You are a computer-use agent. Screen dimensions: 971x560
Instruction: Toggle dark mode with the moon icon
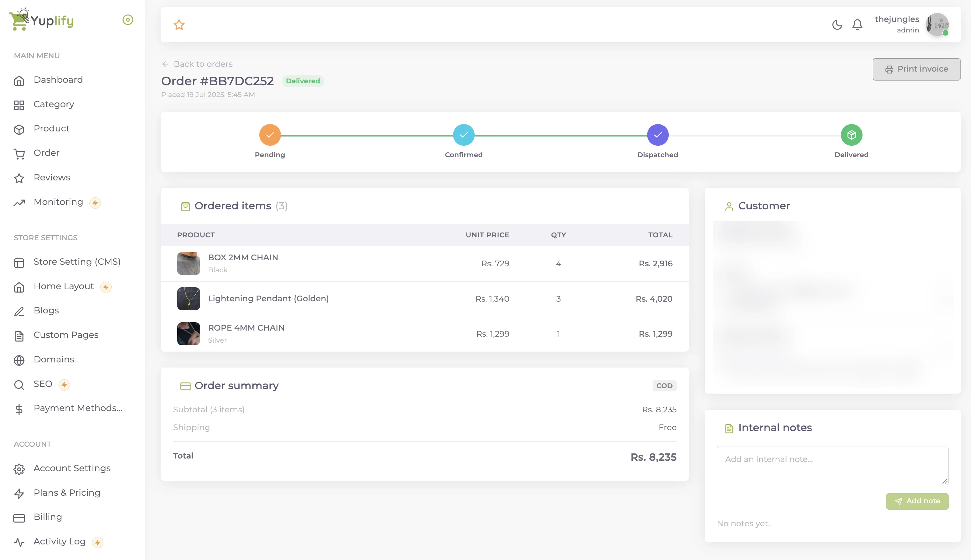pos(837,24)
